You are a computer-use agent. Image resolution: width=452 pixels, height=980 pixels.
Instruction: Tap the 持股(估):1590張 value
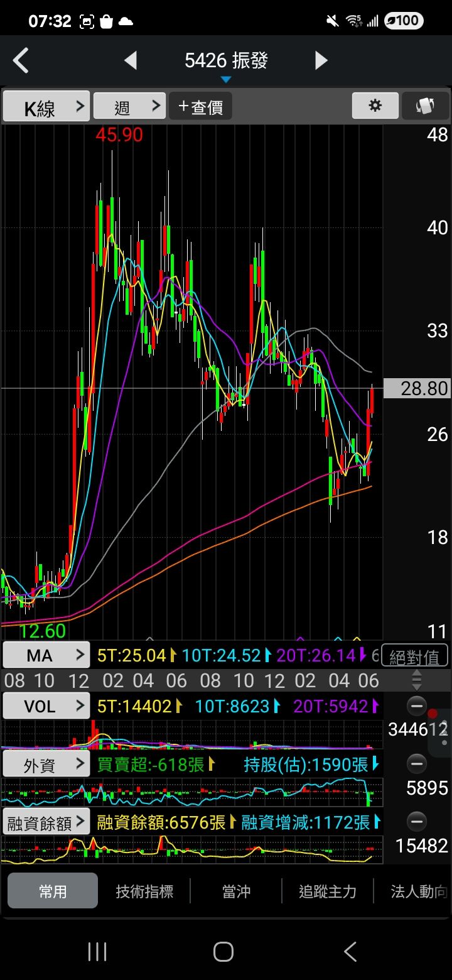point(306,764)
